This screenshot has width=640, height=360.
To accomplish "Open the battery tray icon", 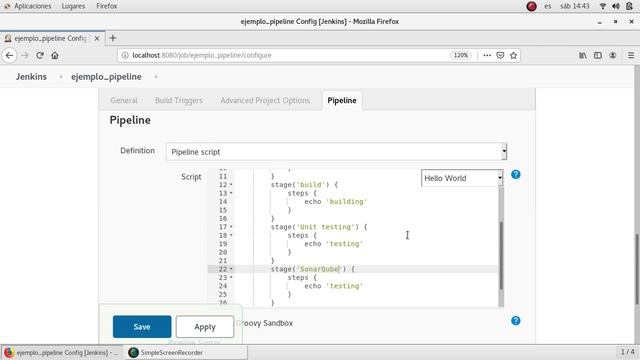I will [x=629, y=6].
